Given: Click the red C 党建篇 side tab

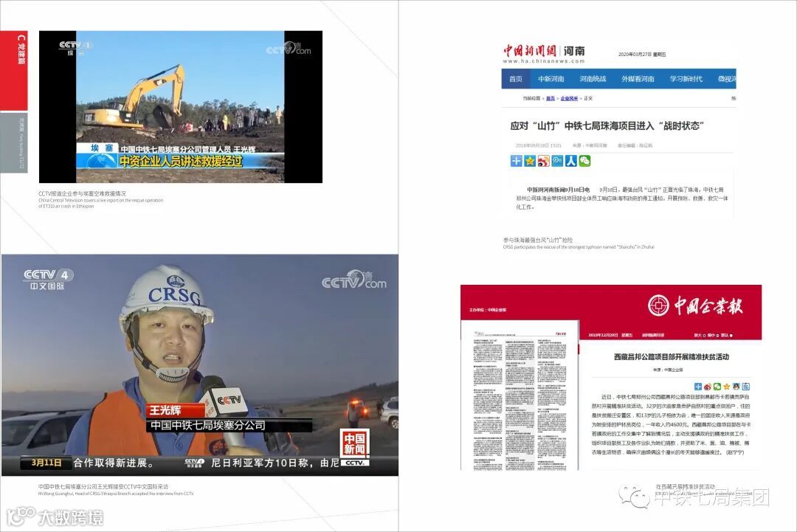Looking at the screenshot, I should tap(14, 70).
